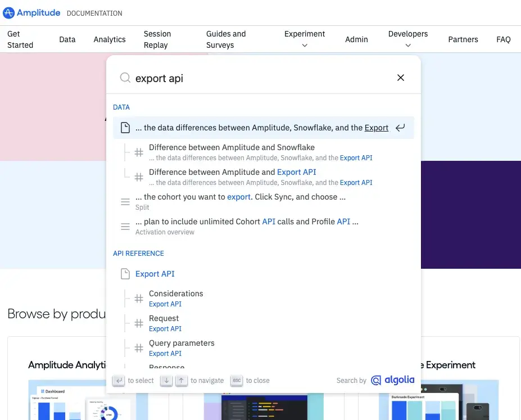Select the Difference between Amplitude and Export API result
Image resolution: width=521 pixels, height=420 pixels.
[x=233, y=172]
